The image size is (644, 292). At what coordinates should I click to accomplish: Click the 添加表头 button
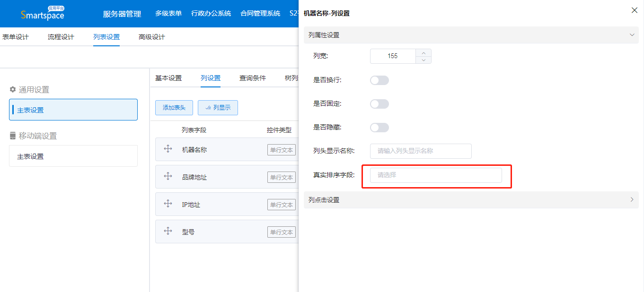pos(174,108)
